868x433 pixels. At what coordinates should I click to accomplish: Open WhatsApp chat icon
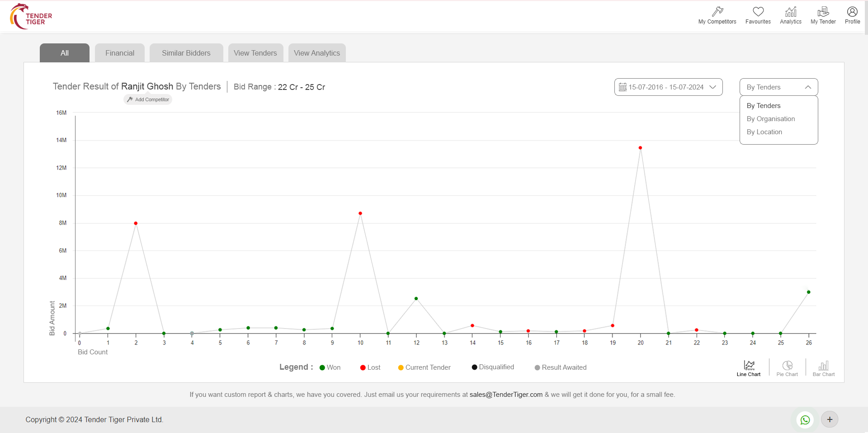805,420
